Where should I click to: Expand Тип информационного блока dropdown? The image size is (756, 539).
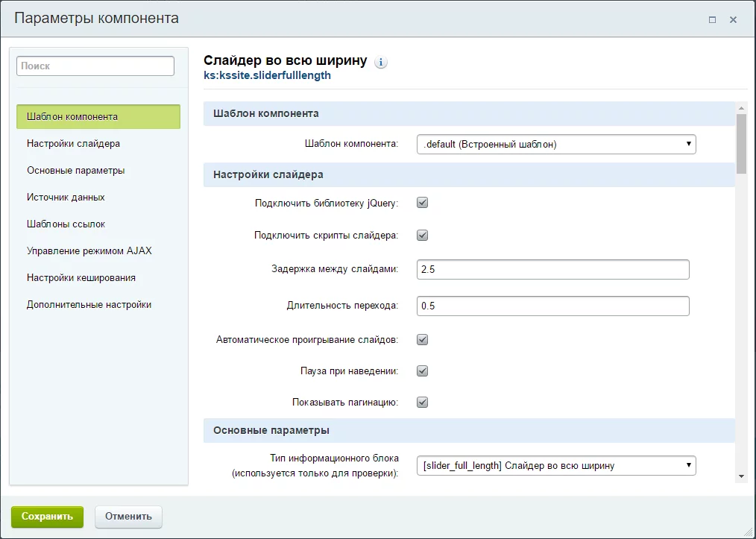[555, 466]
